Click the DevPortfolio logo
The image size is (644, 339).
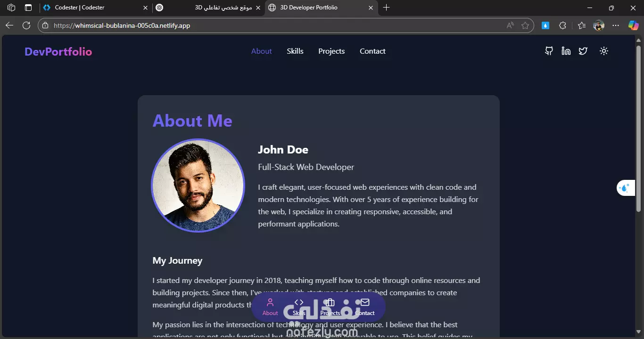[x=58, y=51]
